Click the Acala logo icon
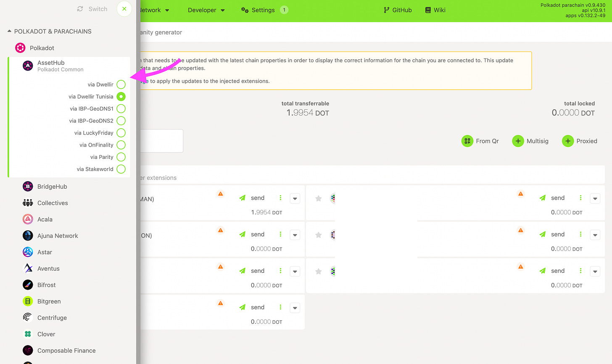 pos(28,219)
